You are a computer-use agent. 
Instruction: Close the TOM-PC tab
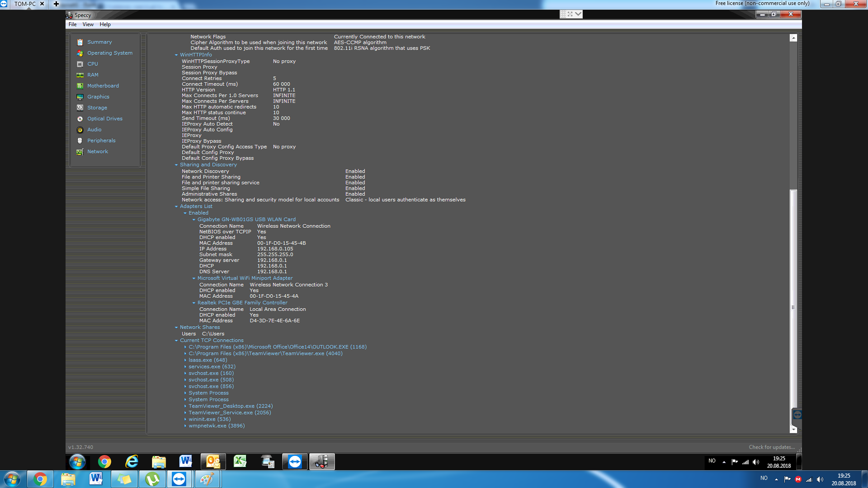point(42,4)
